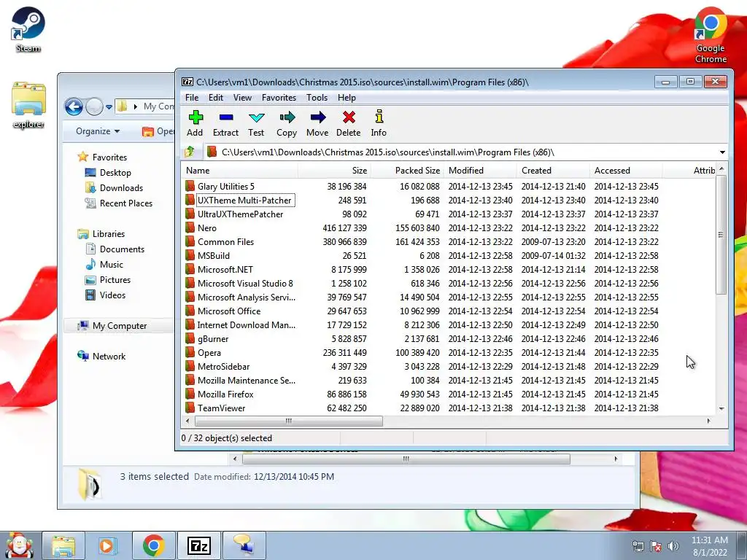Select My Computer in Explorer sidebar
The height and width of the screenshot is (560, 747).
point(120,326)
